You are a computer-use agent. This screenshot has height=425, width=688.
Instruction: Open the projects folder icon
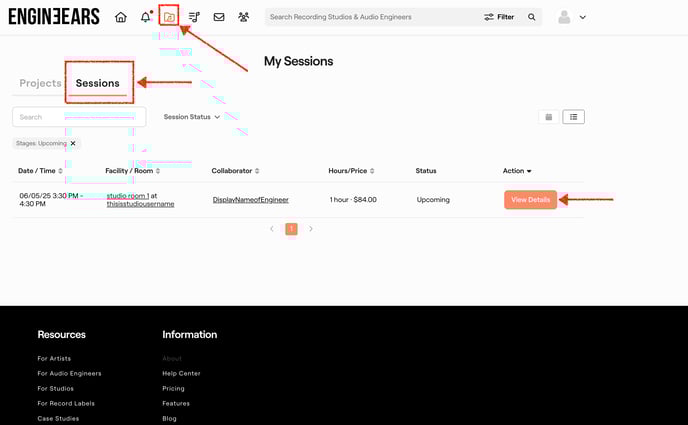click(169, 17)
